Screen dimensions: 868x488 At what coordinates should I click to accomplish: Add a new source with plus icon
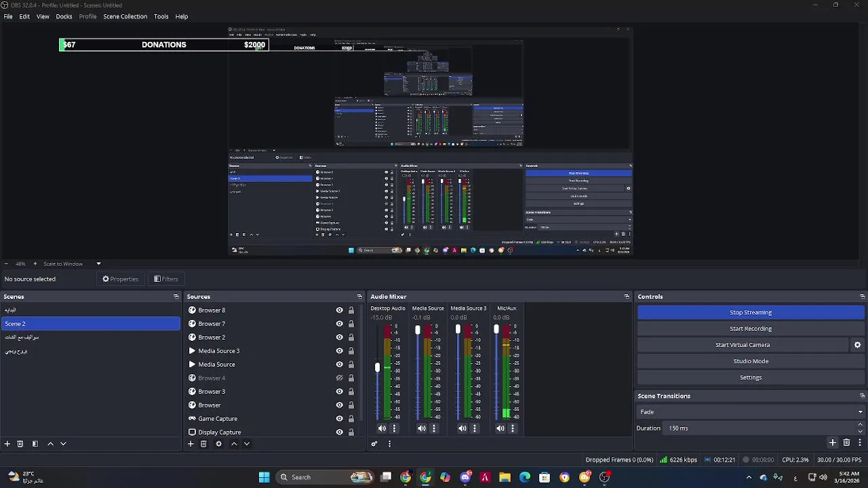tap(191, 443)
